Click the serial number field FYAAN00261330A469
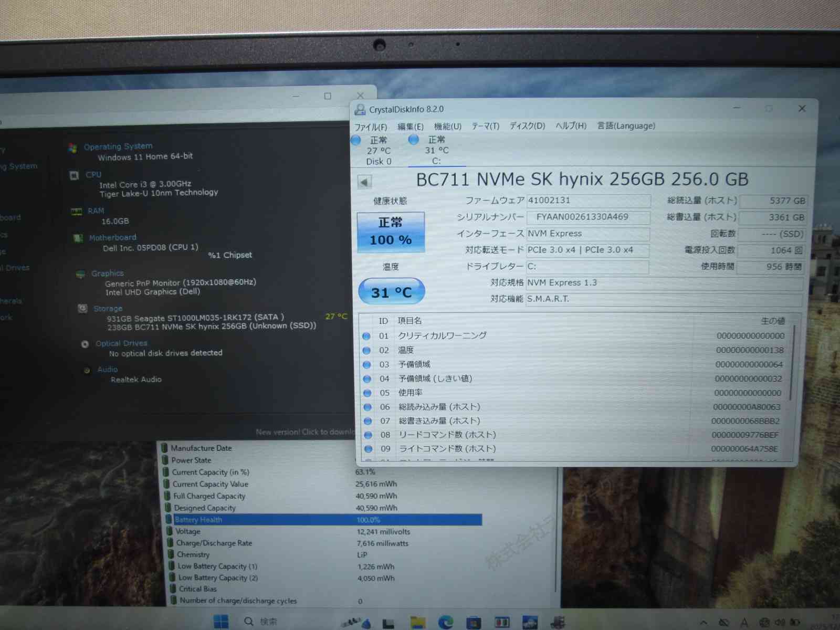Screen dimensions: 840x630 point(588,217)
